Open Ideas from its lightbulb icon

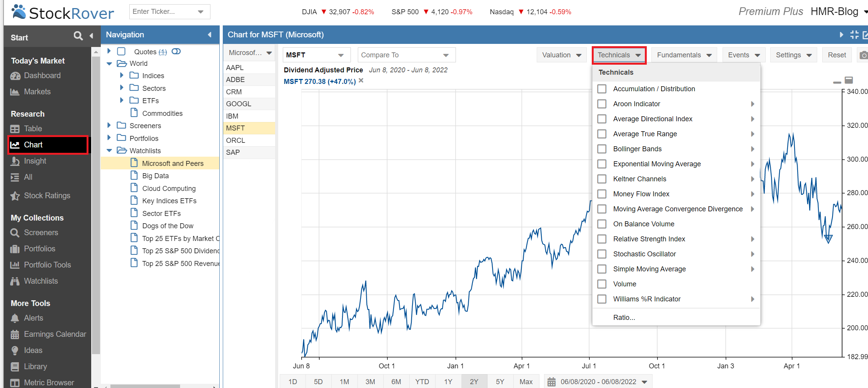(x=15, y=351)
